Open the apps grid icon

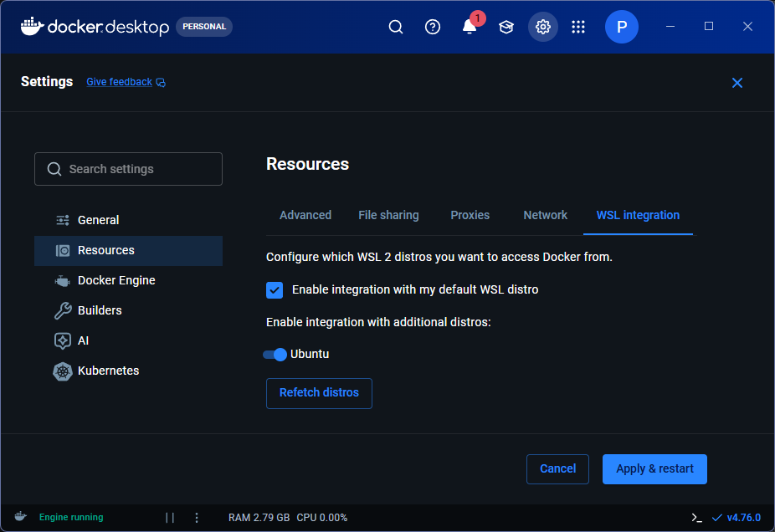click(x=578, y=27)
